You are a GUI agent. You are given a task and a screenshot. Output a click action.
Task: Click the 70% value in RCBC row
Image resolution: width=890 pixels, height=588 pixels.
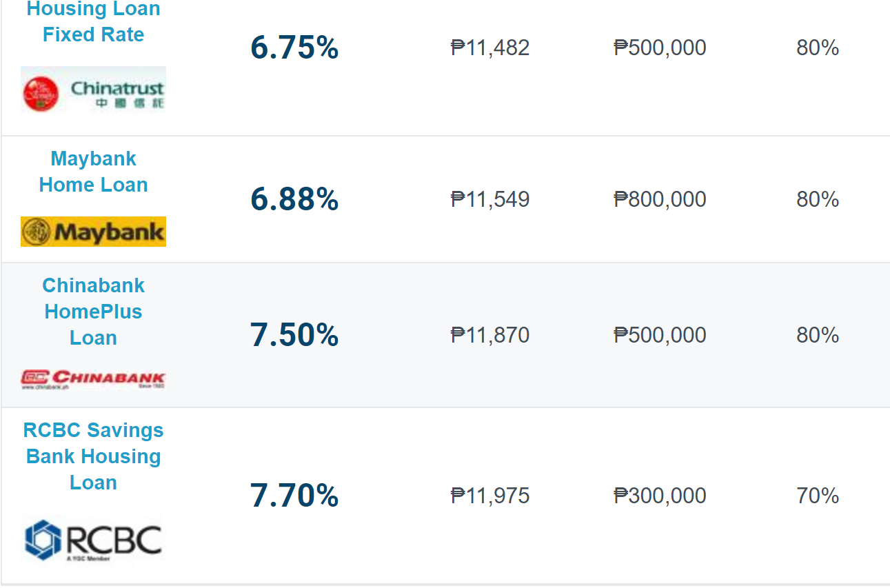point(818,496)
